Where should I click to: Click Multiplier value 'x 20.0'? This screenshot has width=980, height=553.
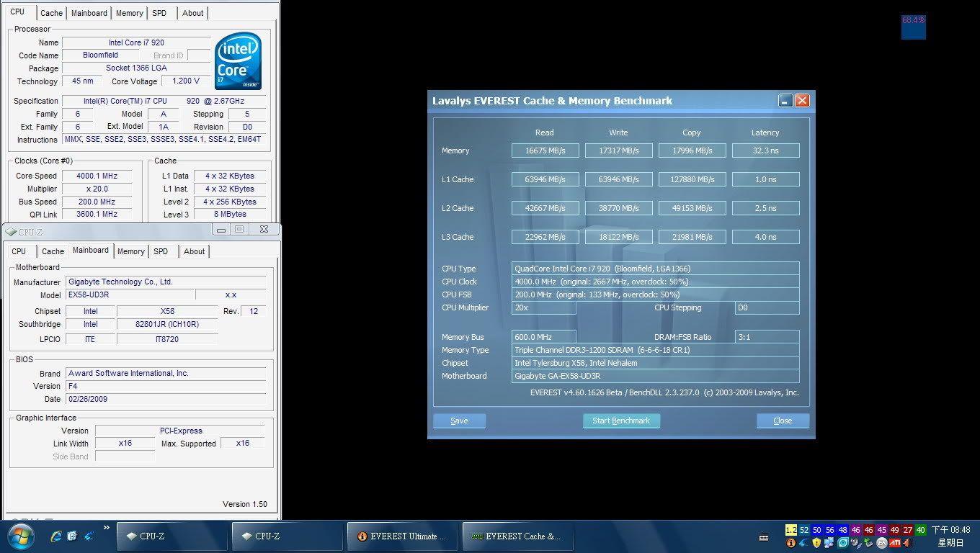pyautogui.click(x=96, y=189)
